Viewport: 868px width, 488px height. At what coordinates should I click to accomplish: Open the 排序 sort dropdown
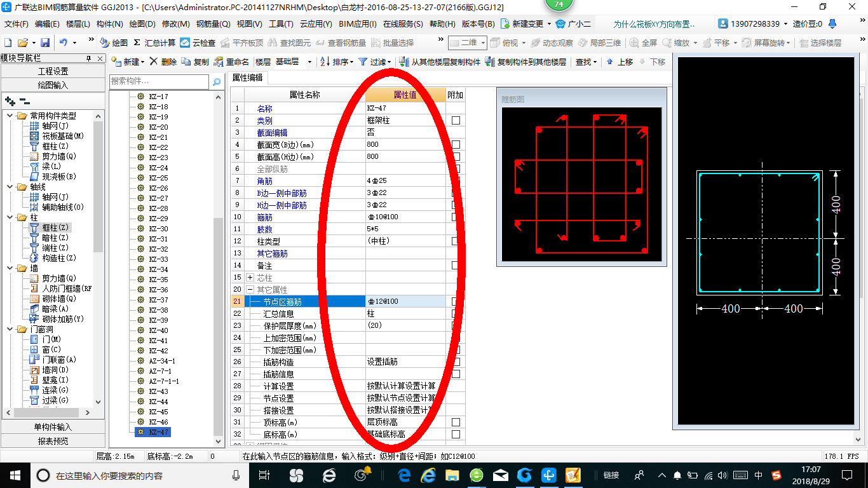[x=352, y=62]
